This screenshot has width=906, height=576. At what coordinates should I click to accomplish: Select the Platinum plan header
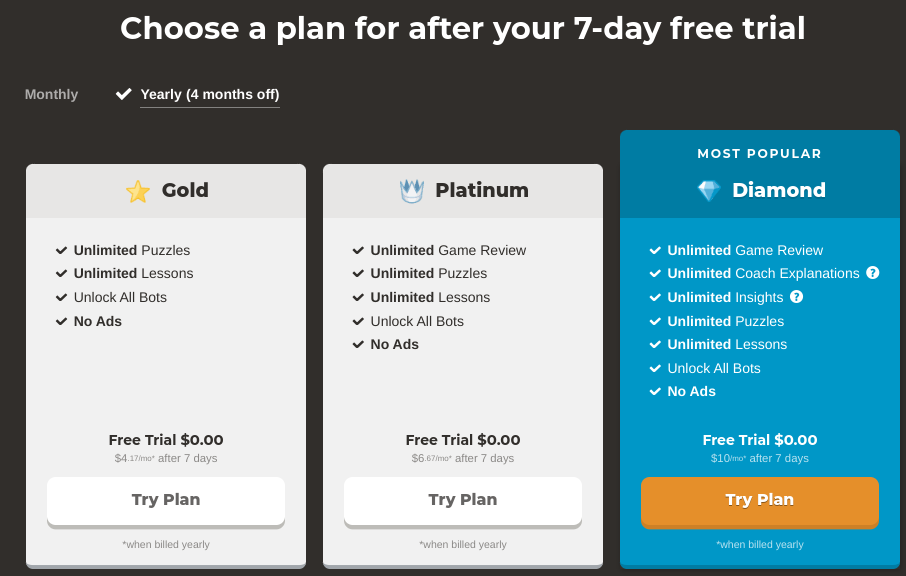tap(463, 191)
